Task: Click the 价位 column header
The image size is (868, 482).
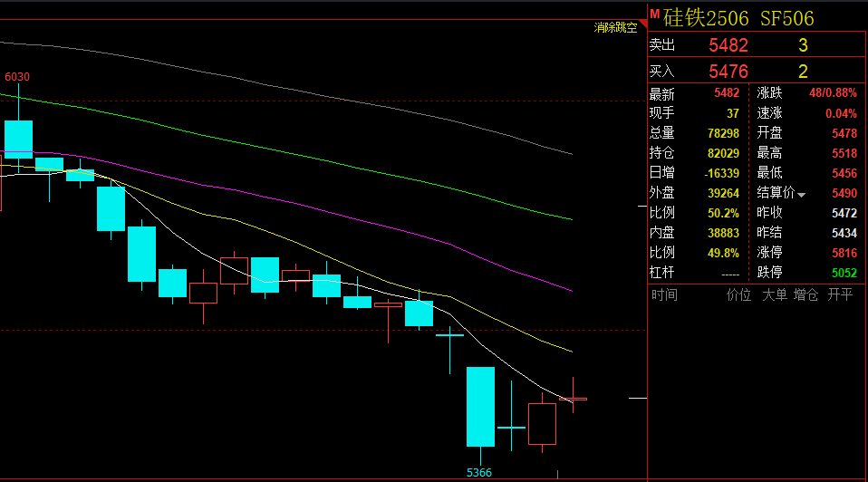Action: coord(738,295)
